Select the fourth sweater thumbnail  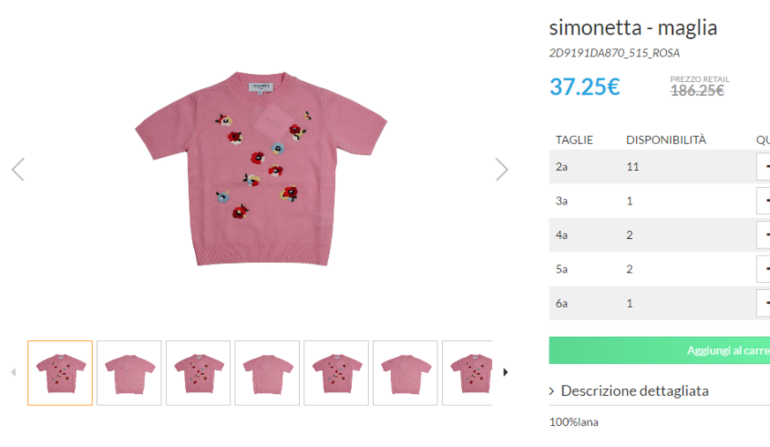pyautogui.click(x=267, y=373)
